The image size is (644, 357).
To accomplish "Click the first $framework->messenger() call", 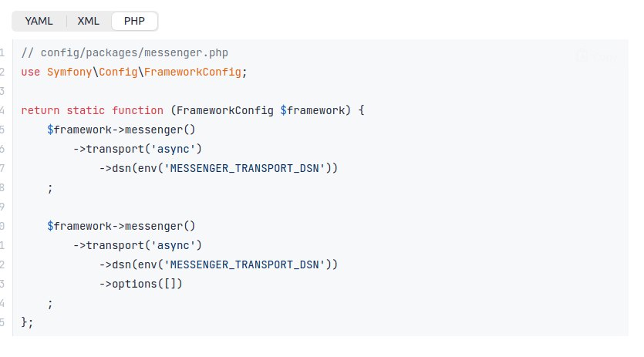I will click(x=121, y=130).
